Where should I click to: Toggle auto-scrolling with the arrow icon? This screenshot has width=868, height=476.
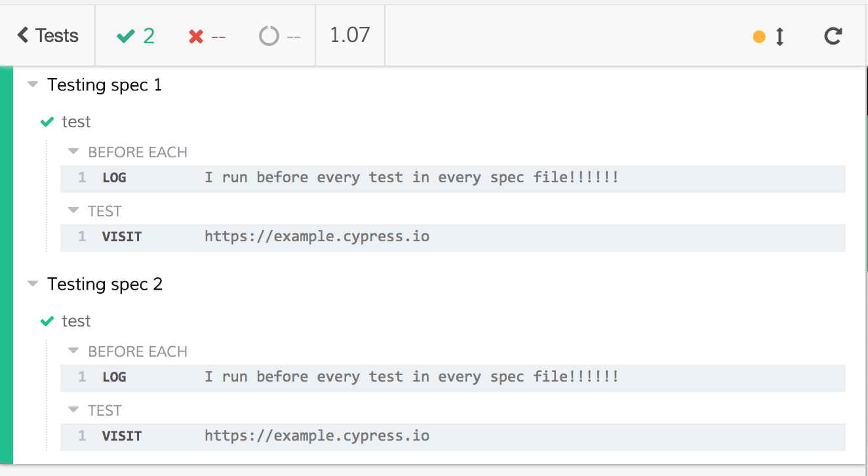779,37
